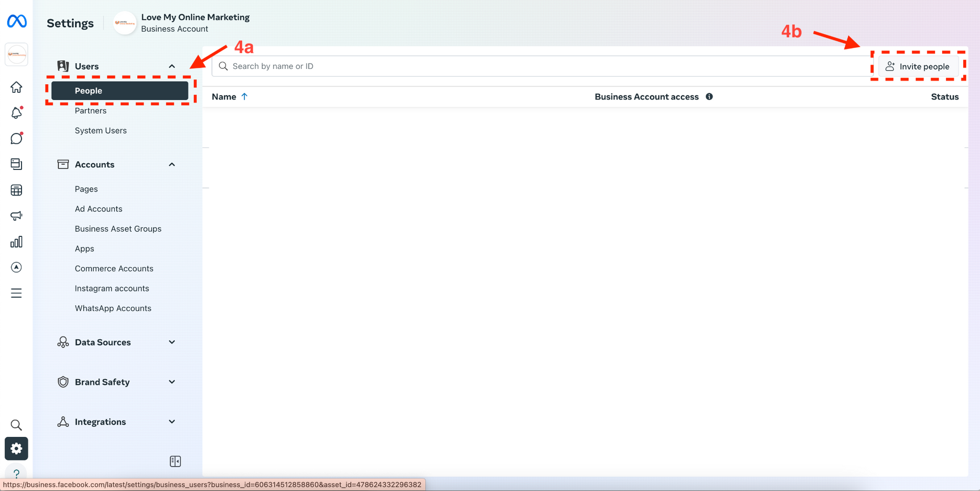The height and width of the screenshot is (491, 980).
Task: Click the Search magnifier in left rail
Action: [x=16, y=425]
